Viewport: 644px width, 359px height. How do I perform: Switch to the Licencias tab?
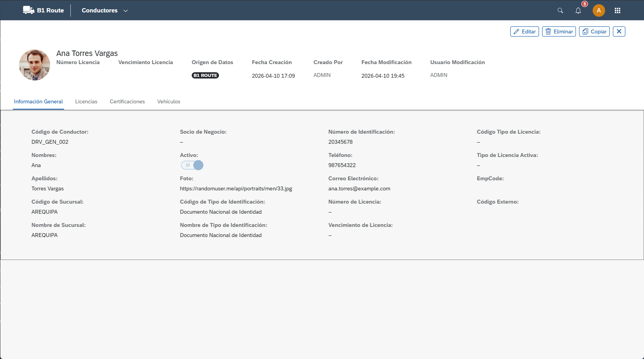click(86, 101)
